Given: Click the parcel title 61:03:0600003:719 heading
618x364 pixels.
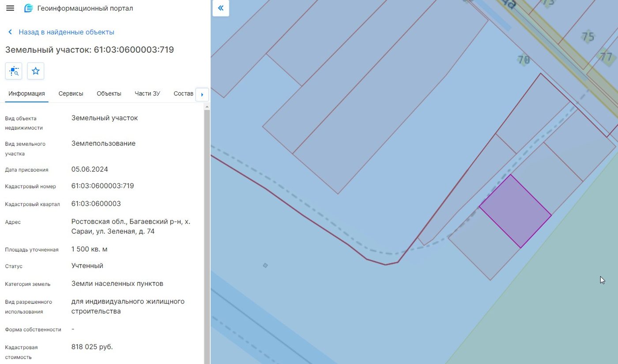Looking at the screenshot, I should (90, 49).
